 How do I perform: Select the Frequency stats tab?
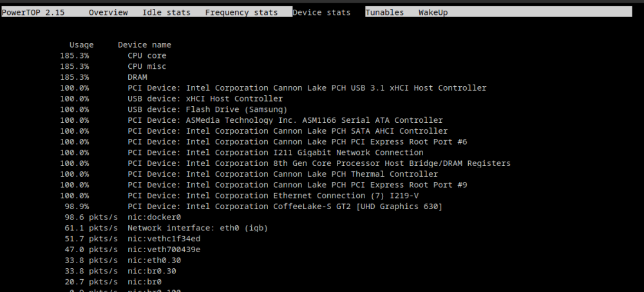point(241,12)
